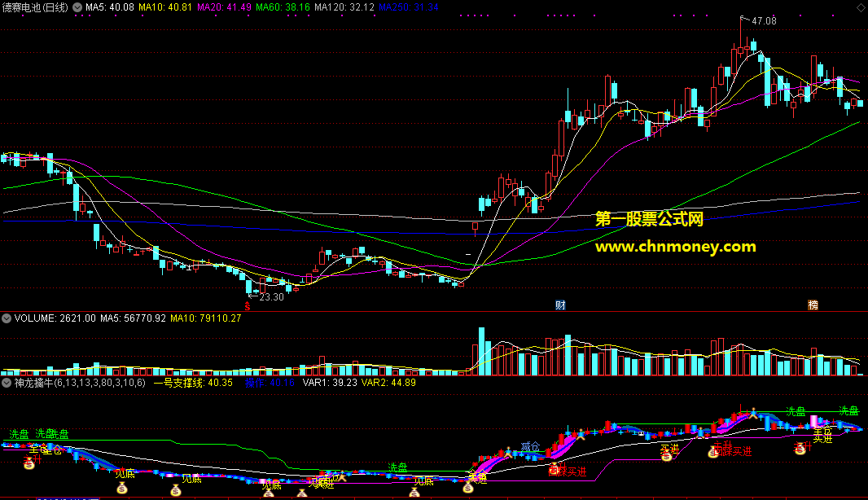Click the VOLUME: 2621.00 readout
This screenshot has height=500, width=868.
(55, 318)
